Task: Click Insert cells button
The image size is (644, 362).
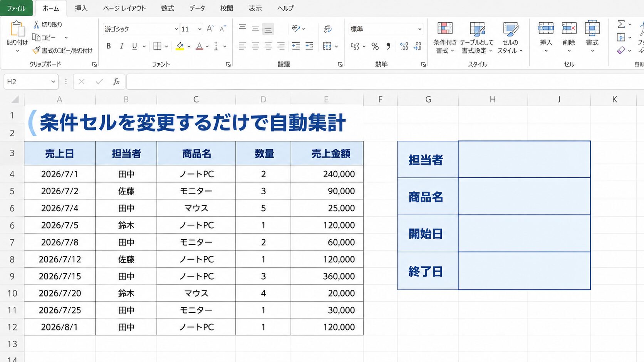Action: 546,37
